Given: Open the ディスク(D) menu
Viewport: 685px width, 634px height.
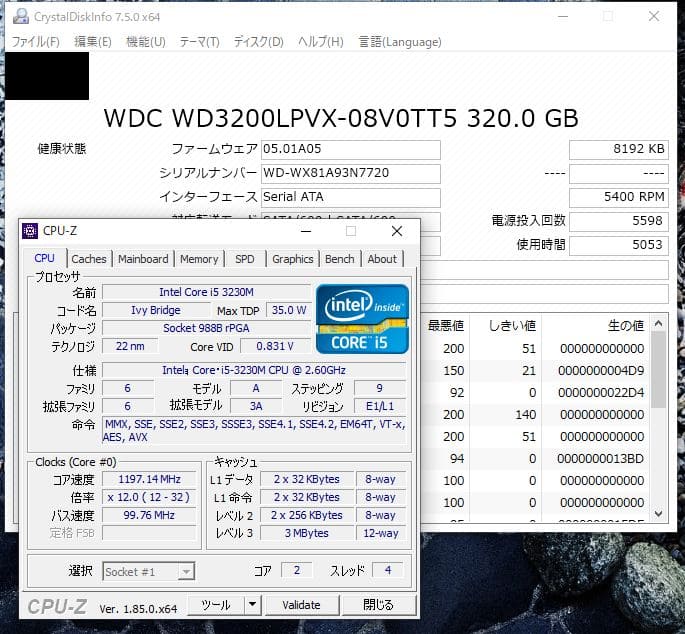Looking at the screenshot, I should (258, 42).
